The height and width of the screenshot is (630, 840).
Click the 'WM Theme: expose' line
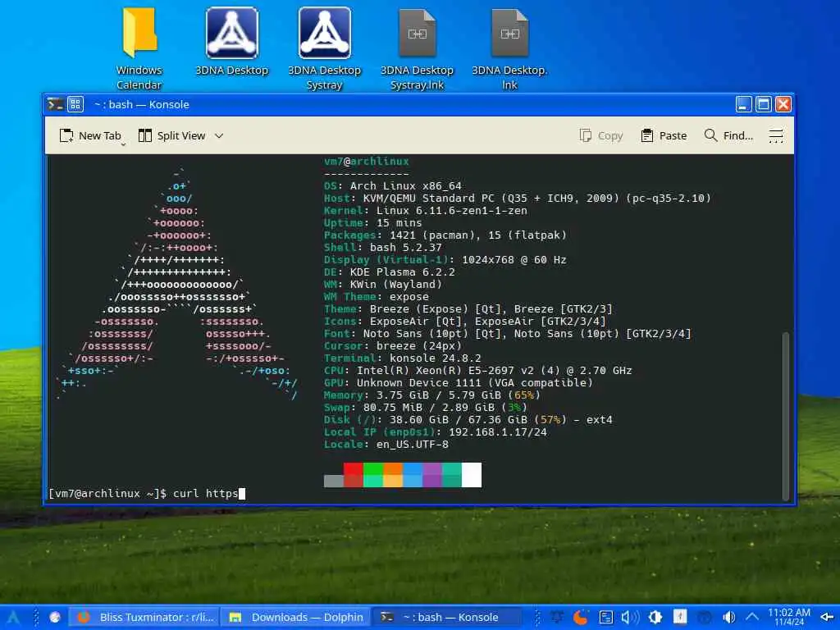pyautogui.click(x=376, y=297)
